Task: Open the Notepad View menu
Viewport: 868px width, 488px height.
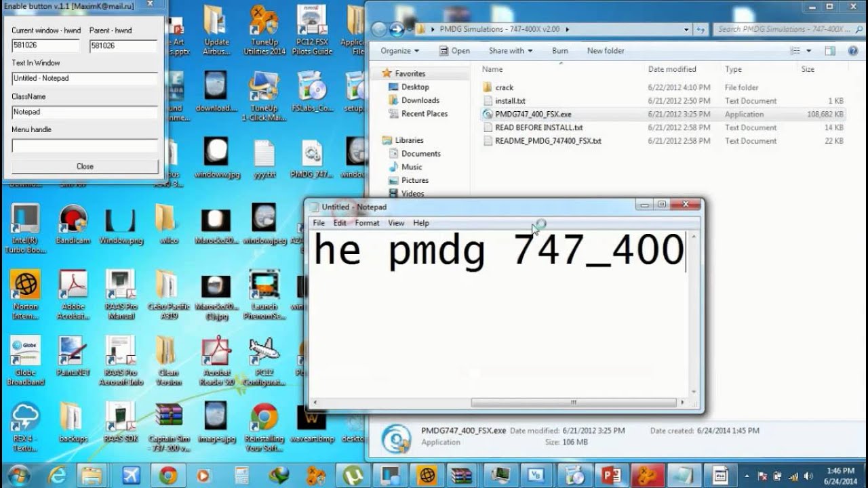Action: coord(396,223)
